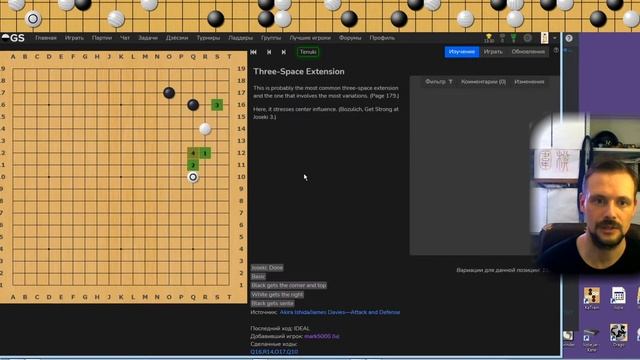Switch to the Изучение tab
Screen dimensions: 640x360
click(x=462, y=51)
